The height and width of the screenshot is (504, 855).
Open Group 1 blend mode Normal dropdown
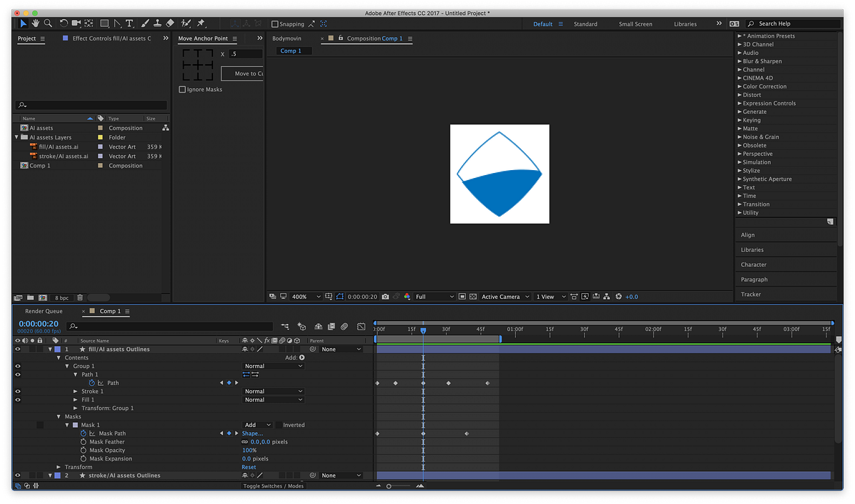274,366
